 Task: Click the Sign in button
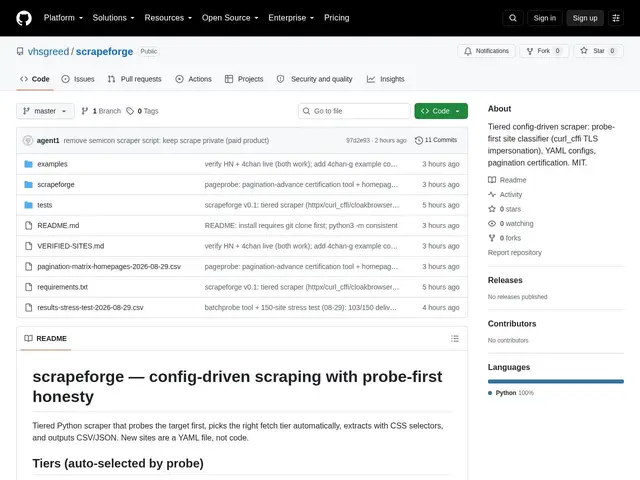click(544, 18)
